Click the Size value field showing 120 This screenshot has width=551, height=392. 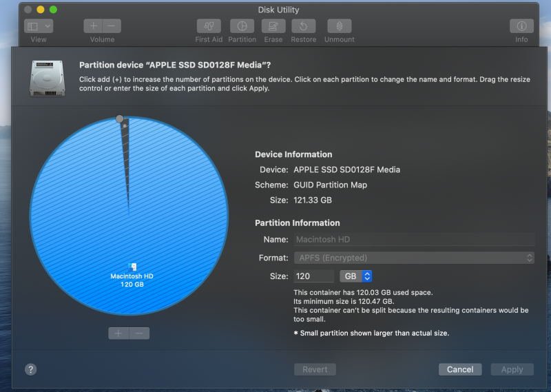(x=313, y=276)
